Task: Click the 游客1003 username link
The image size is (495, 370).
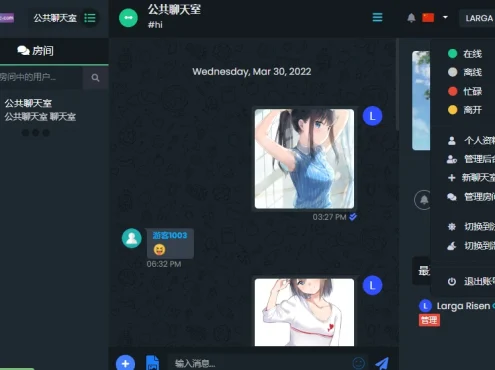Action: (x=170, y=235)
